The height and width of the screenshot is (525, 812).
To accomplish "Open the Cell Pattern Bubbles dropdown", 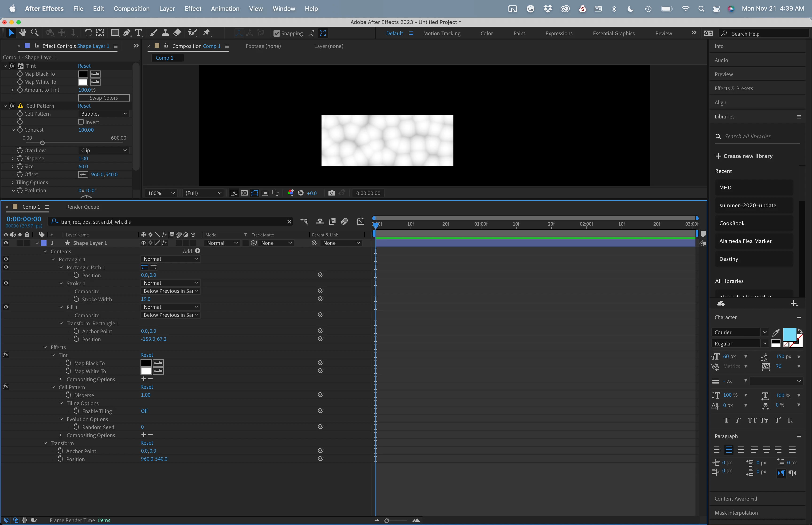I will 104,114.
